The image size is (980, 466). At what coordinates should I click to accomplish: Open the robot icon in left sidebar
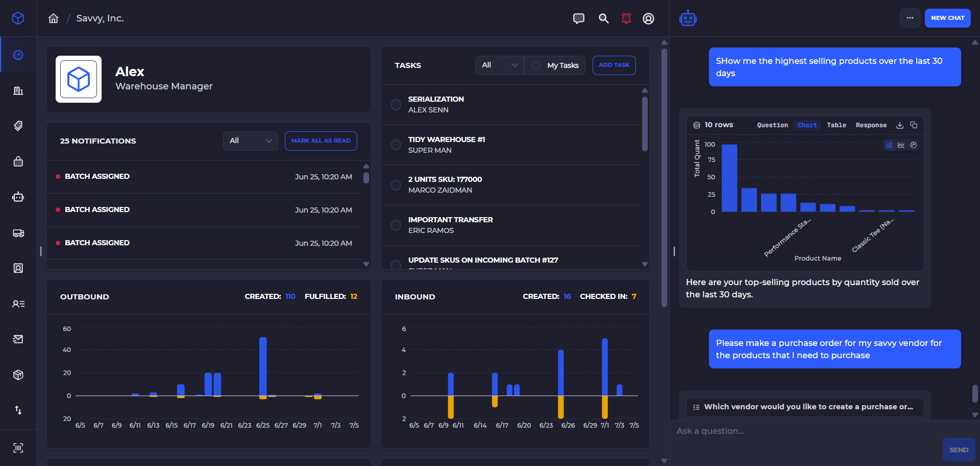[x=18, y=197]
